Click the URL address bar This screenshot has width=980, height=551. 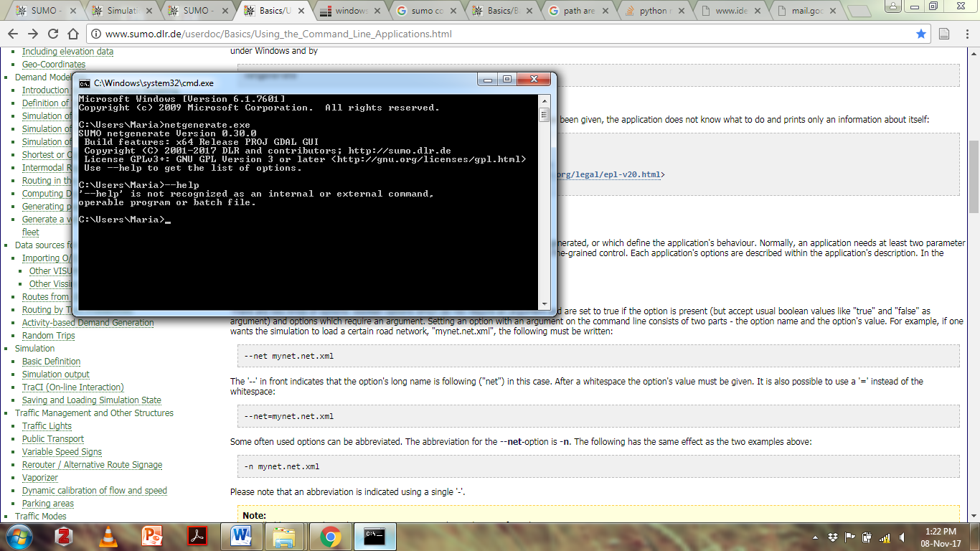point(502,34)
